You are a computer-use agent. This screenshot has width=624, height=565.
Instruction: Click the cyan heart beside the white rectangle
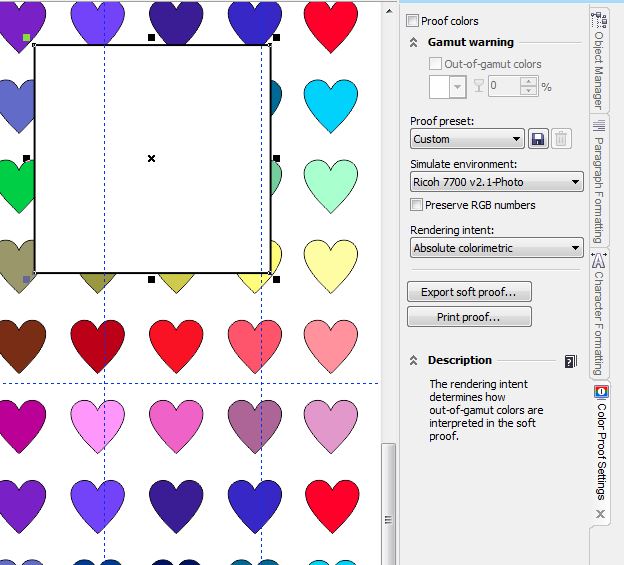[x=331, y=104]
